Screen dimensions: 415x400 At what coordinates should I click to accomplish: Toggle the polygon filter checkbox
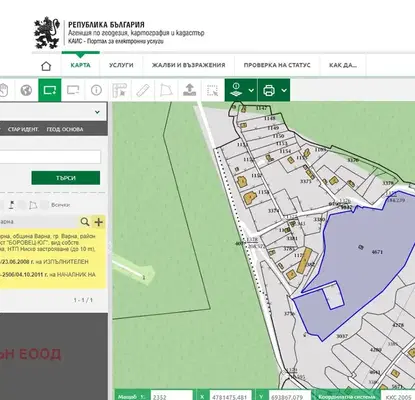22,205
